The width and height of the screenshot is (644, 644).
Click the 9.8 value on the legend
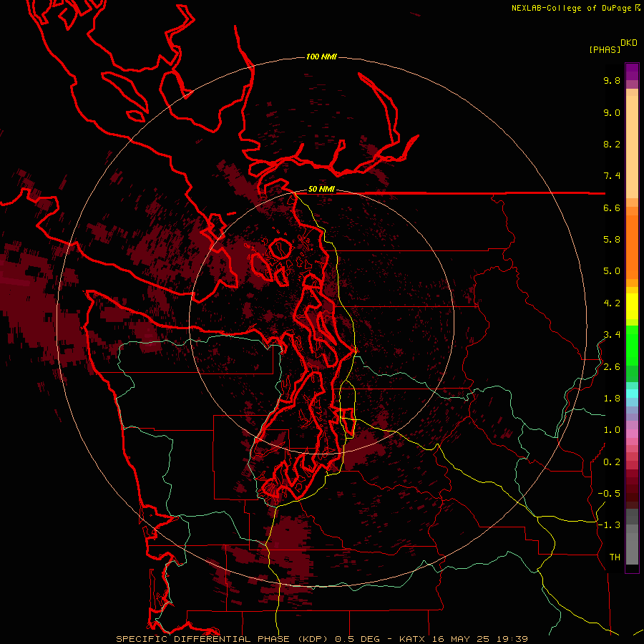[612, 80]
